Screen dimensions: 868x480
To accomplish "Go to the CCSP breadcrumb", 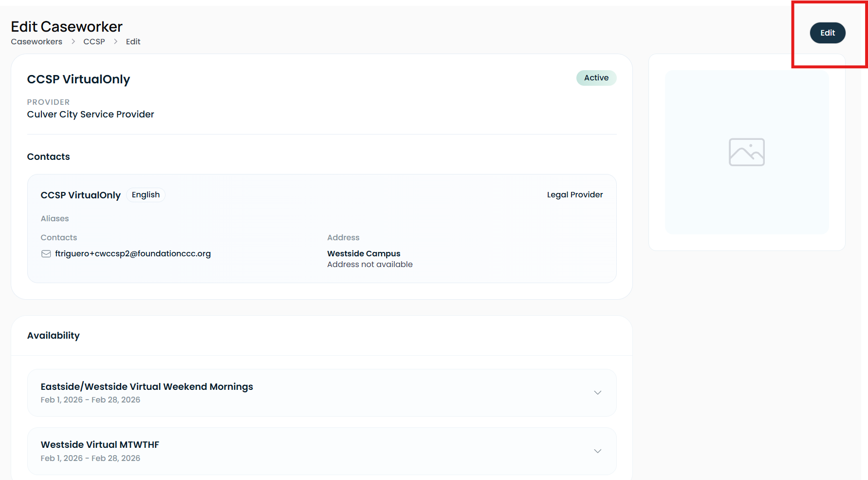I will tap(94, 41).
